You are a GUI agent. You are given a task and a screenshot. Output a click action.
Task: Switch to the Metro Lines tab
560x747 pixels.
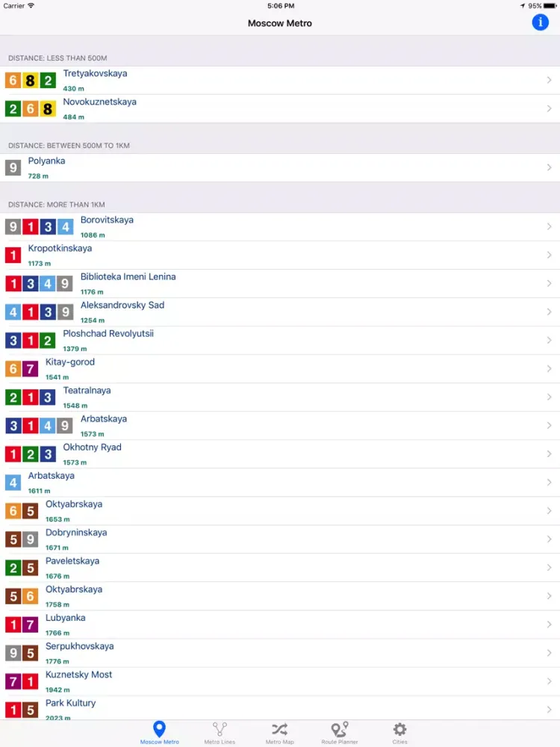(220, 733)
